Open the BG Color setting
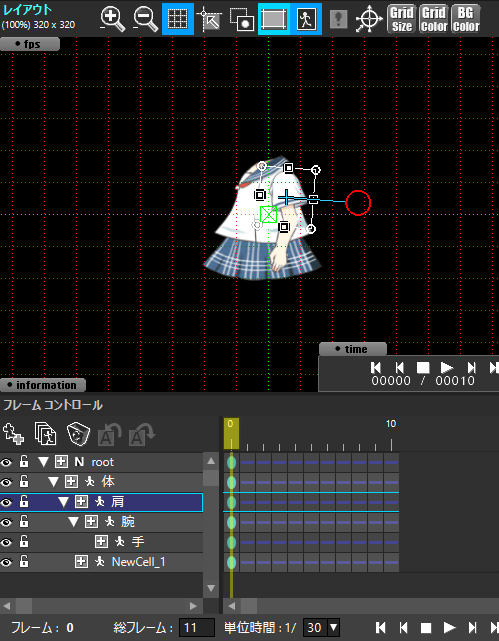The width and height of the screenshot is (499, 641). [465, 19]
